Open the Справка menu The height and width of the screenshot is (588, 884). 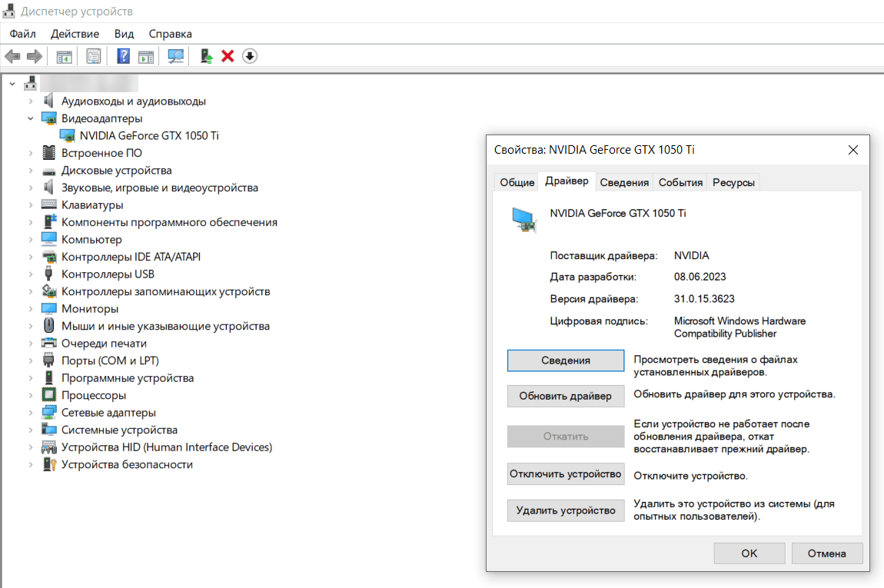[170, 34]
